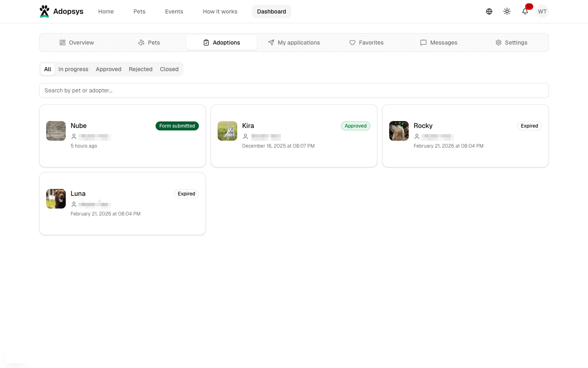
Task: Open the How it works link
Action: point(220,11)
